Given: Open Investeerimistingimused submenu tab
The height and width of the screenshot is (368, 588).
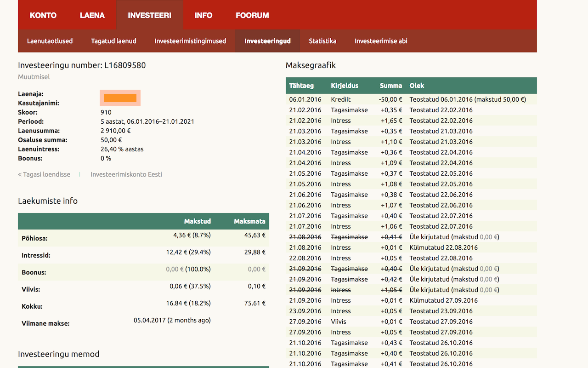Looking at the screenshot, I should [x=190, y=41].
